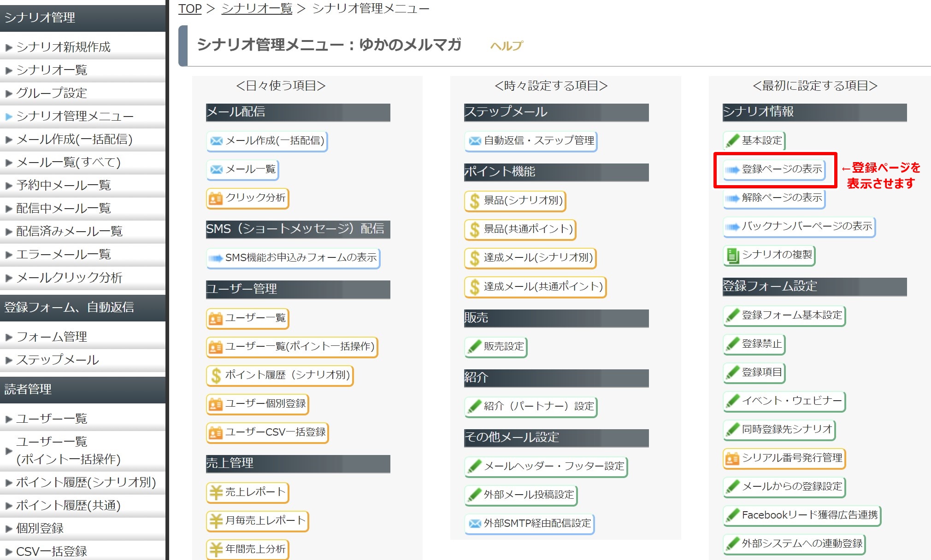Click arrow icon of 登録ページの表示
931x560 pixels.
[732, 170]
